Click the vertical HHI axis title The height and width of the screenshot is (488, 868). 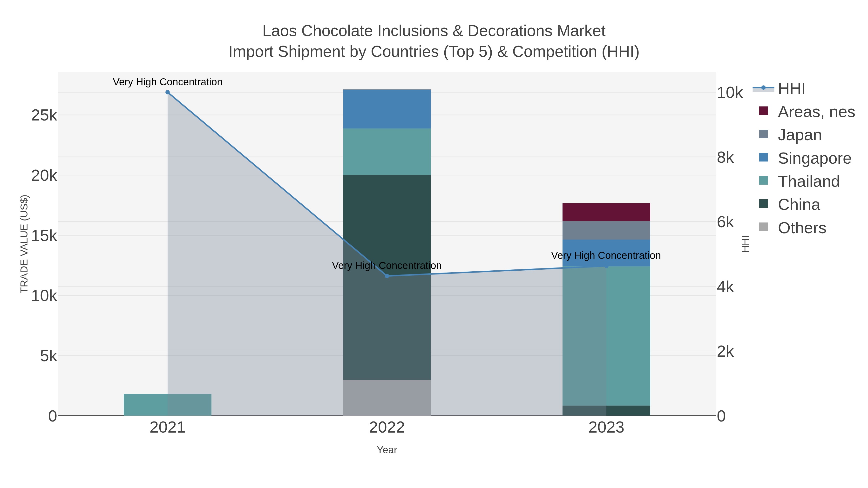click(745, 244)
